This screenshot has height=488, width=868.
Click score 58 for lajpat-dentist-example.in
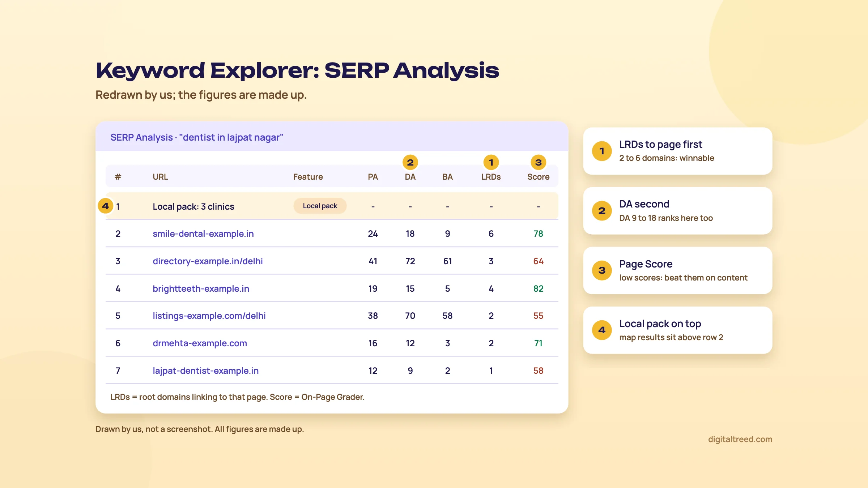point(538,371)
